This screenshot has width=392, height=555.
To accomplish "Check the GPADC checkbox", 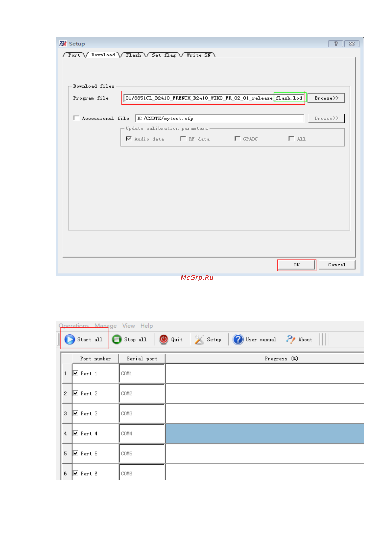I will pyautogui.click(x=237, y=139).
